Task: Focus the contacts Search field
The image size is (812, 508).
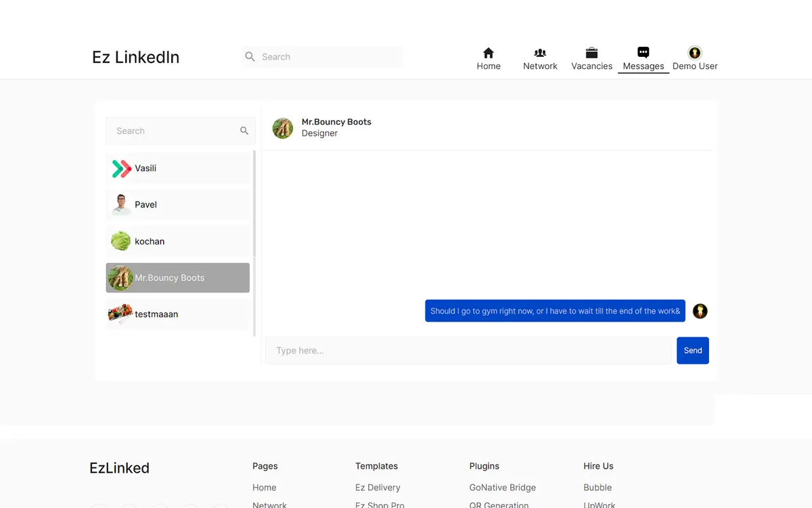Action: pyautogui.click(x=180, y=131)
